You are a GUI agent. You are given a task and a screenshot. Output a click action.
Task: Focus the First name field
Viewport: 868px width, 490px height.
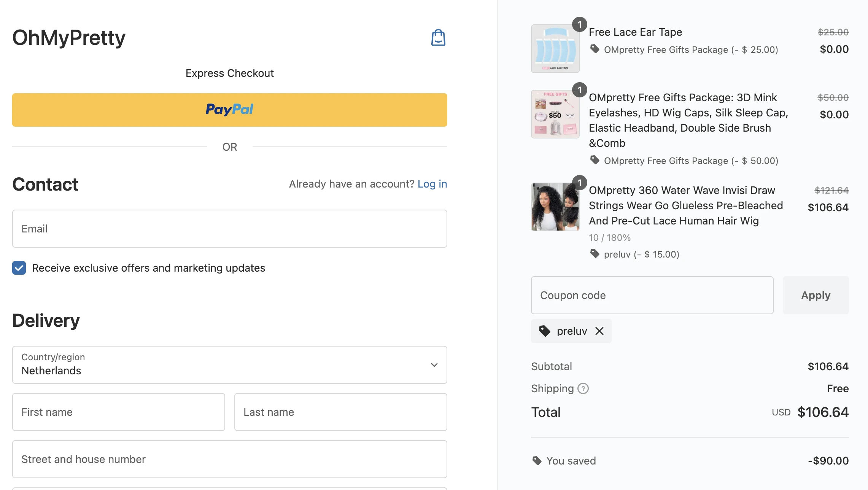click(x=119, y=412)
